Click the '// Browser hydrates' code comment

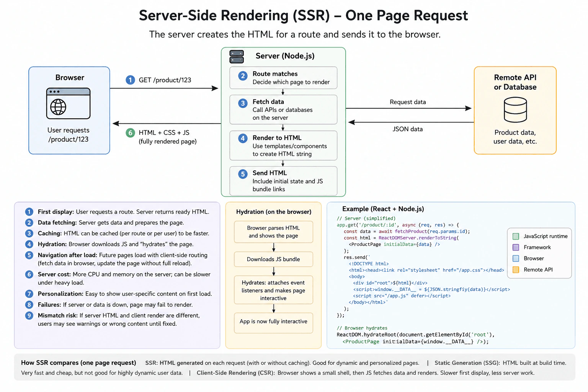pyautogui.click(x=362, y=328)
